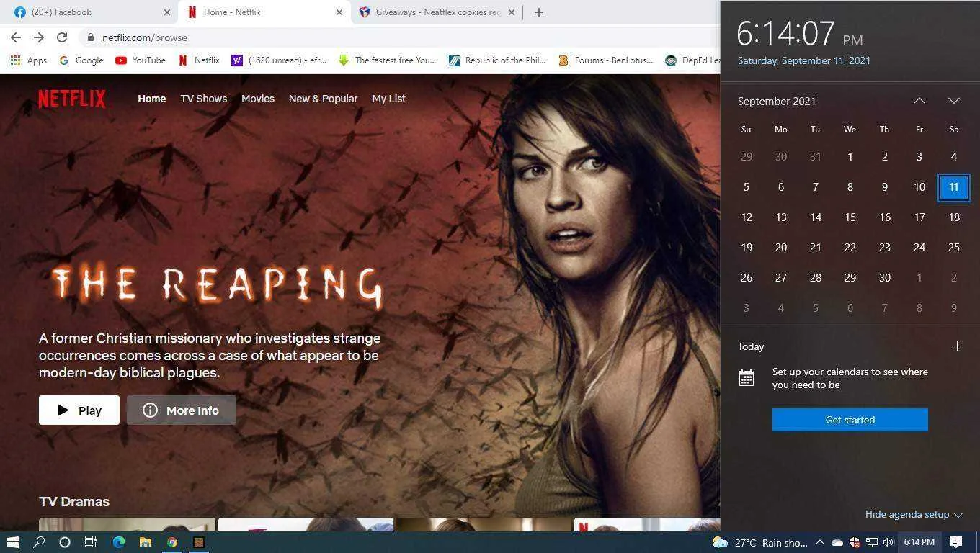Select September 30 in the calendar
Screen dimensions: 980x553
(885, 278)
